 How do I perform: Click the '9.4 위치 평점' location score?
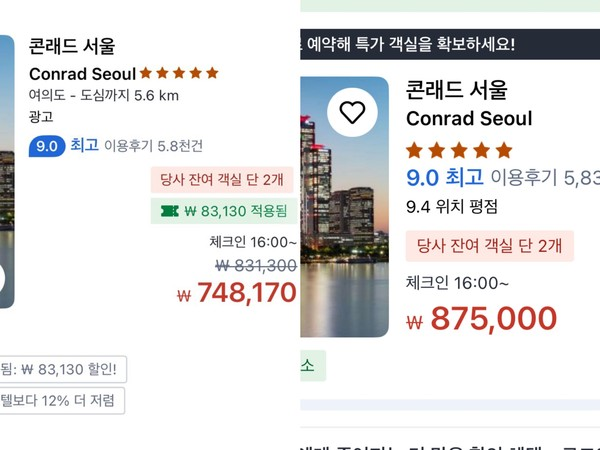click(451, 207)
